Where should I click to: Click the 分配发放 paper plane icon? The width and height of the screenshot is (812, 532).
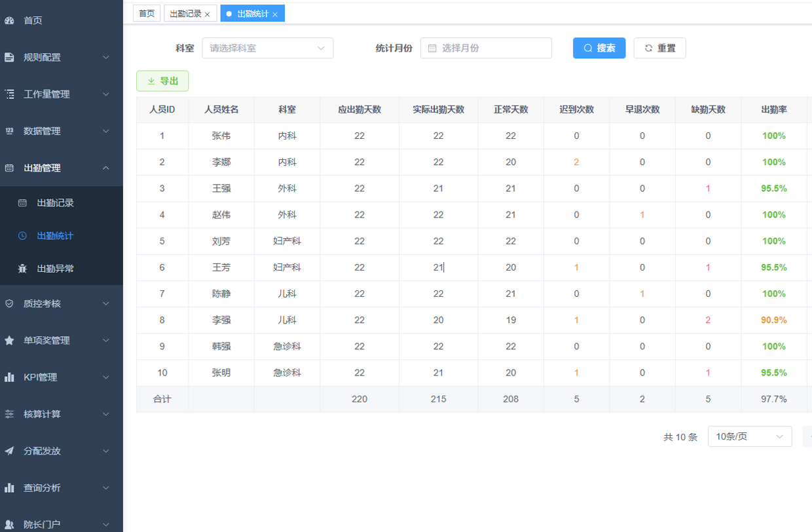[x=9, y=451]
